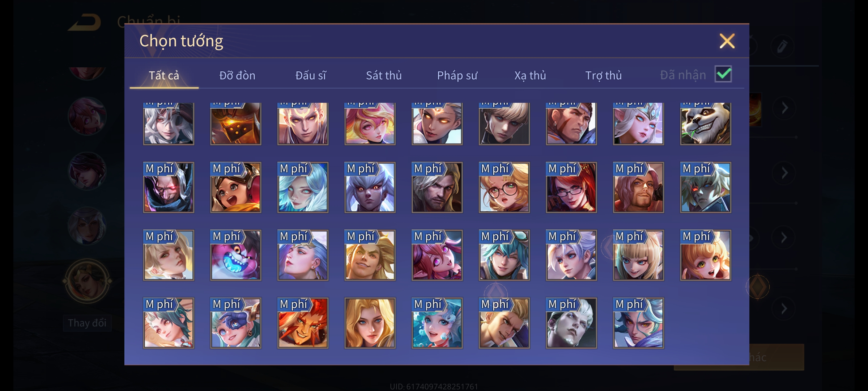Screen dimensions: 868x391
Task: Select the teal-haired hero wearing goggles
Action: 504,255
